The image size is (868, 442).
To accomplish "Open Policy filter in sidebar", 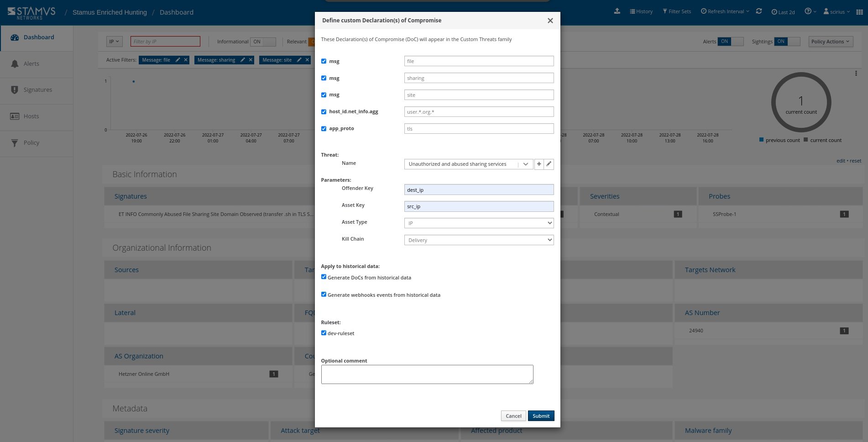I will [37, 143].
